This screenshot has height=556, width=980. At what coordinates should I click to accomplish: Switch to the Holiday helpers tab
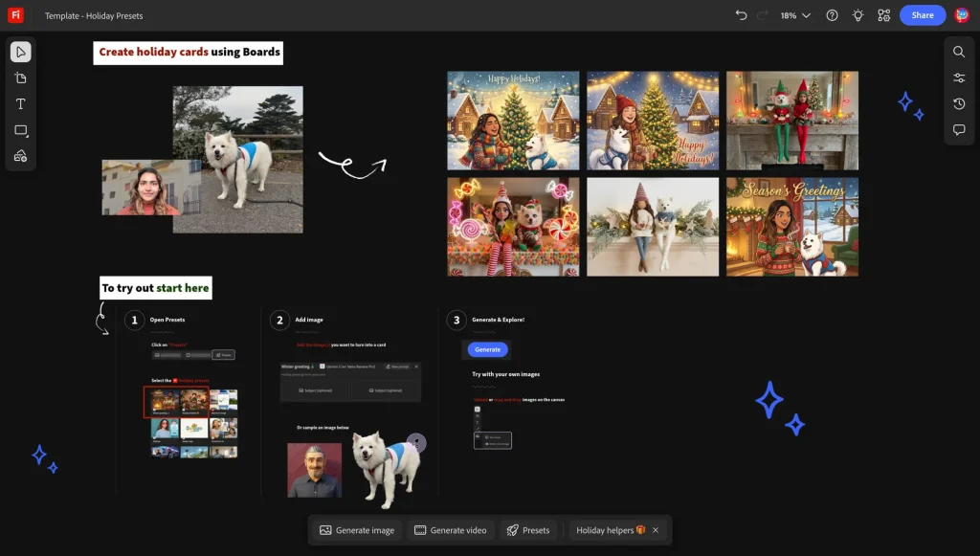605,529
